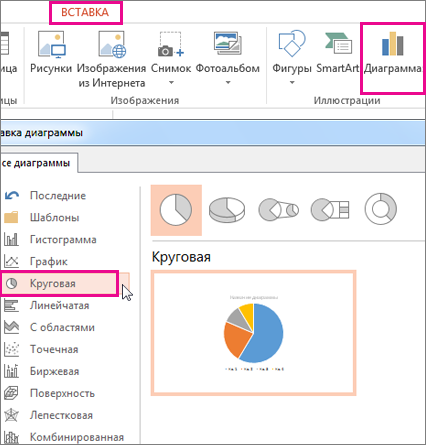Choose the pie-of-pie chart subtype icon
This screenshot has width=426, height=445.
[278, 210]
